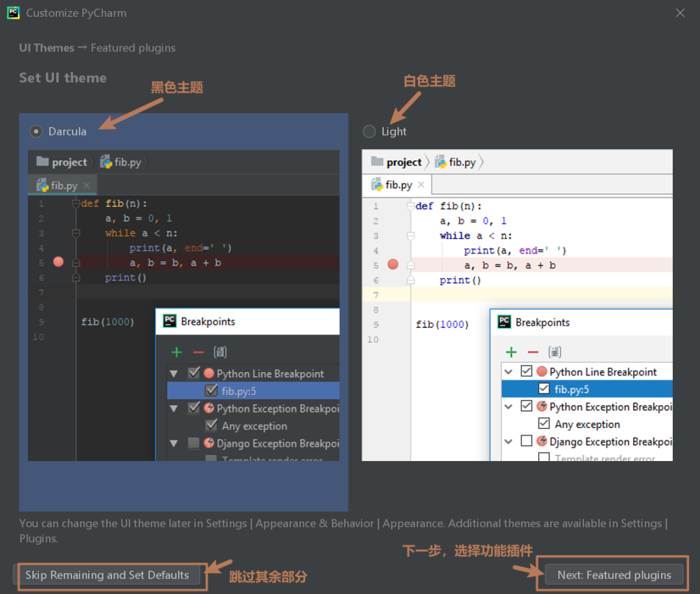The height and width of the screenshot is (594, 700).
Task: Toggle Any exception checkbox in Light preview
Action: [x=544, y=423]
